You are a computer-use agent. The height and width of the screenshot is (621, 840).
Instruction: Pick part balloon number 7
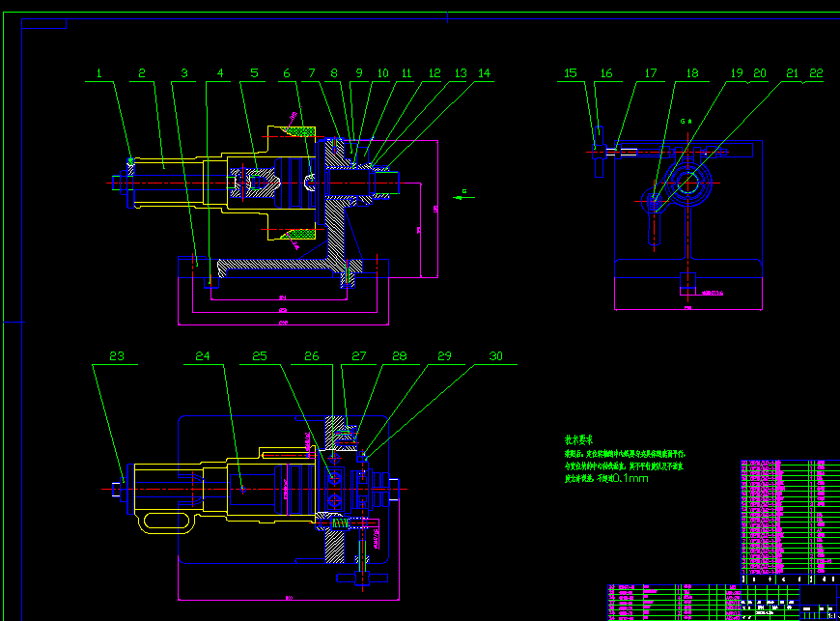coord(312,73)
